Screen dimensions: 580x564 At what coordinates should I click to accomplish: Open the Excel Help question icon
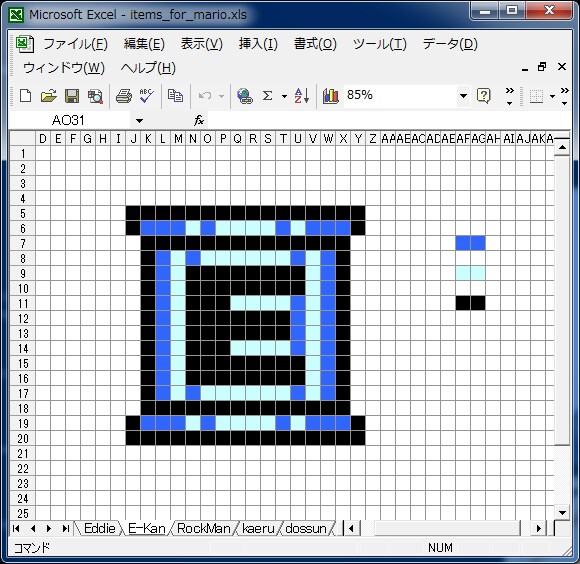tap(483, 96)
